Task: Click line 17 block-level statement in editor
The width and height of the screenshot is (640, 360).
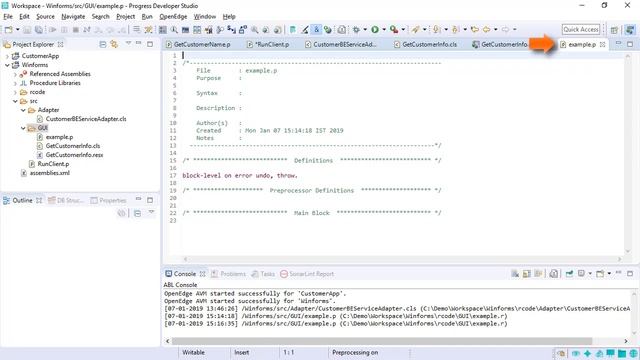Action: (x=240, y=176)
